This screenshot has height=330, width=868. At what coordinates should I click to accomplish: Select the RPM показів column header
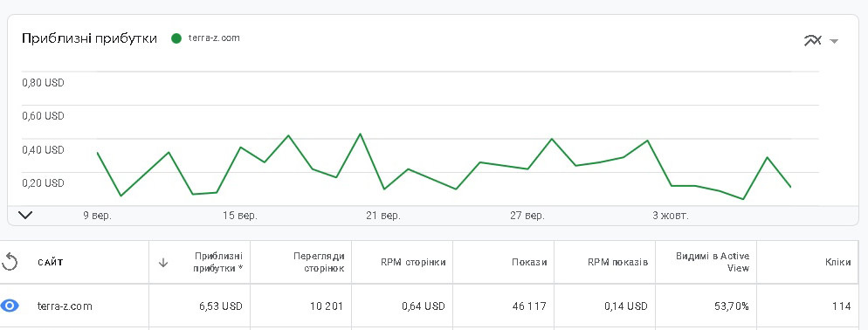617,262
